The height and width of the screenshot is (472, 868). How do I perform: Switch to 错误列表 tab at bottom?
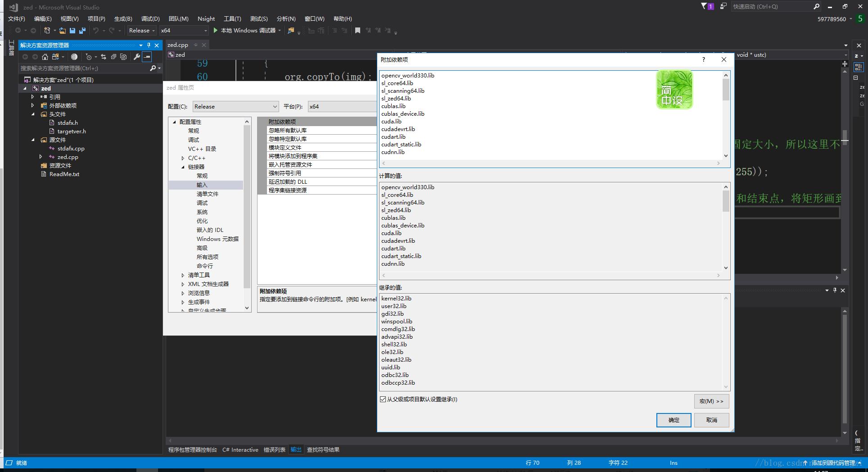(x=274, y=450)
